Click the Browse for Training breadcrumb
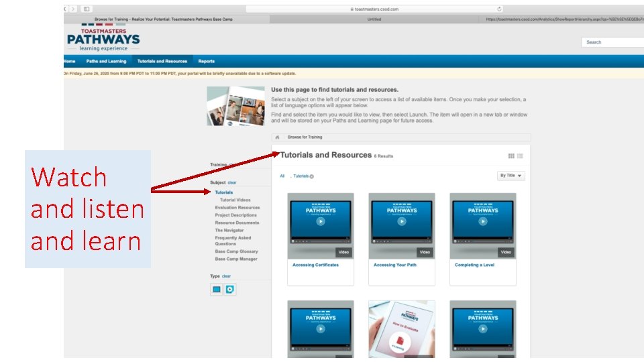The width and height of the screenshot is (644, 362). click(x=305, y=137)
